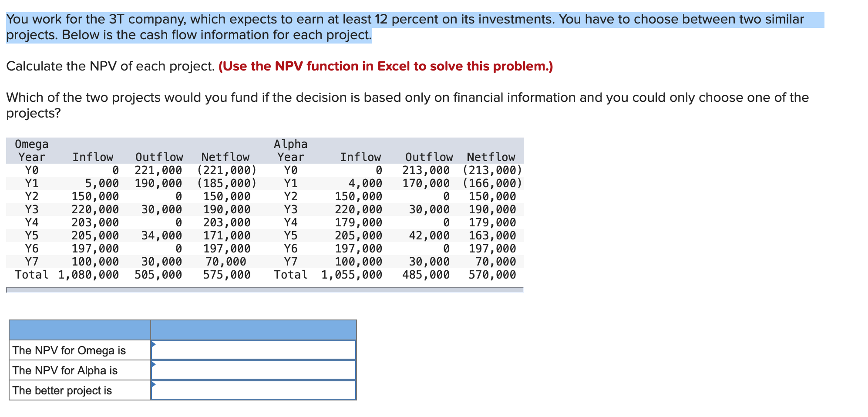Click Omega's Y5 outflow value 34,000
Image resolution: width=868 pixels, height=417 pixels.
pos(162,235)
